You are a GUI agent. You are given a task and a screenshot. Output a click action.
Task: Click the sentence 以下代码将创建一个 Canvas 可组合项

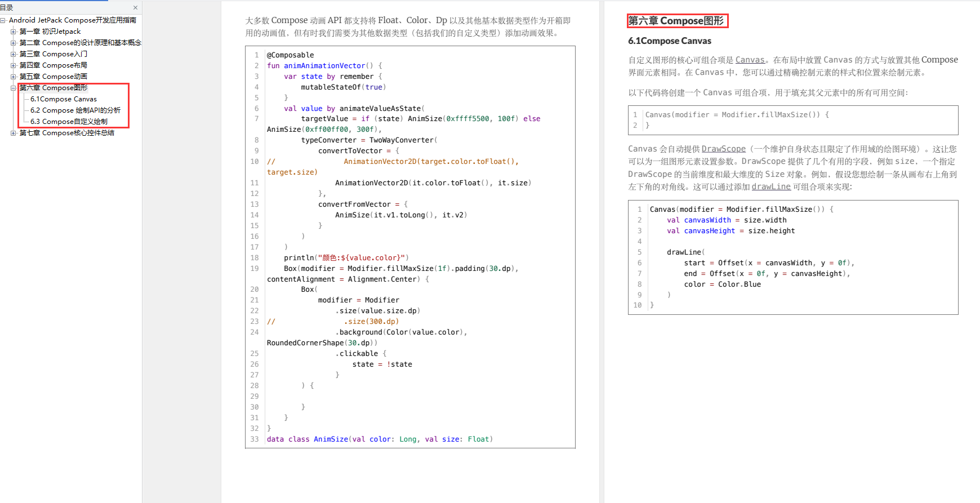point(768,93)
